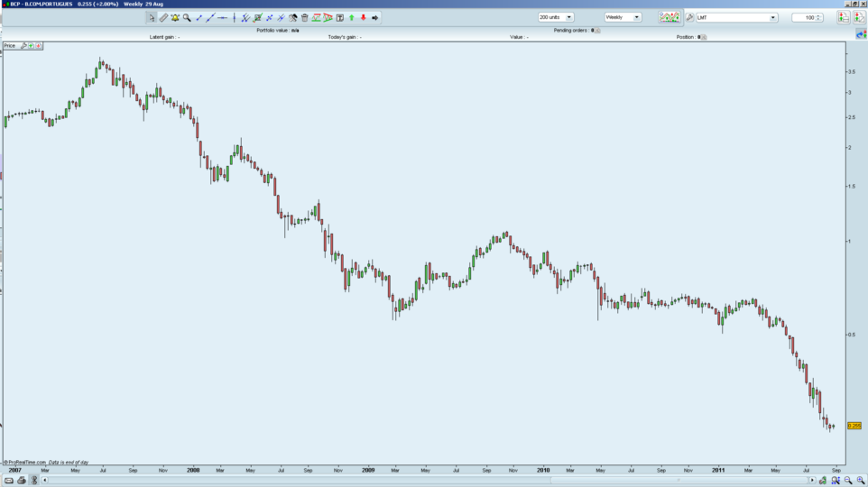Open the hammer and wrench object settings
This screenshot has width=868, height=487.
tap(293, 18)
